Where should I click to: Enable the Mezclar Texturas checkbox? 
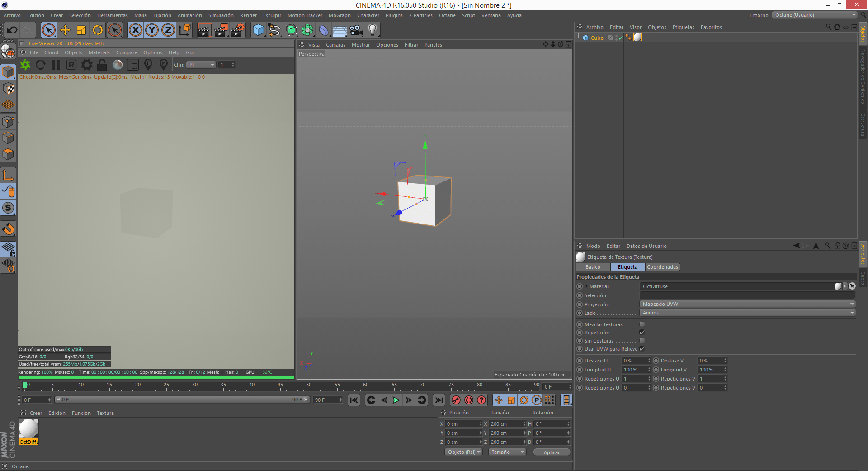[642, 324]
